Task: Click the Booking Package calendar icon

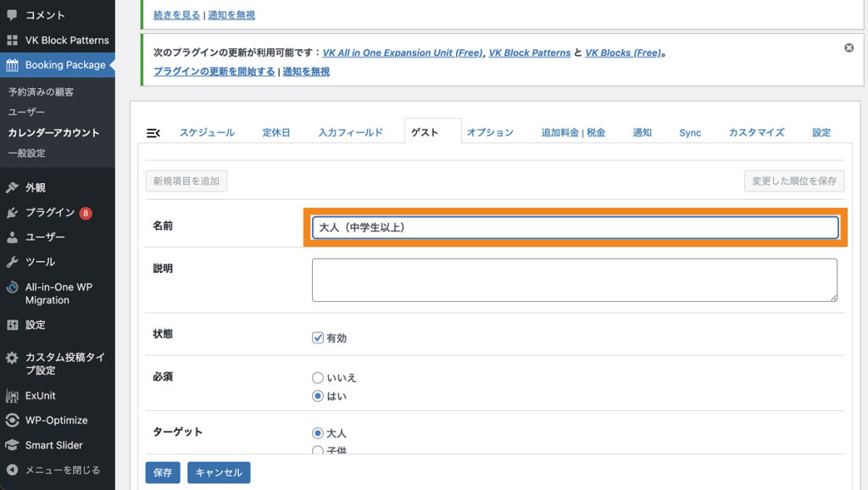Action: point(12,64)
